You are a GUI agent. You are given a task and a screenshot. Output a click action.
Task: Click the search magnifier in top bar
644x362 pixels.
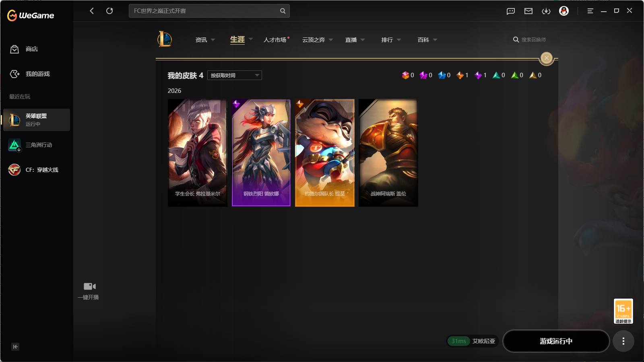pos(283,11)
